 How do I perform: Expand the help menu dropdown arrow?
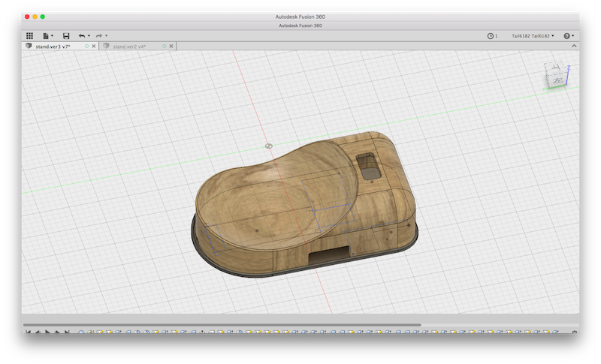pos(573,35)
